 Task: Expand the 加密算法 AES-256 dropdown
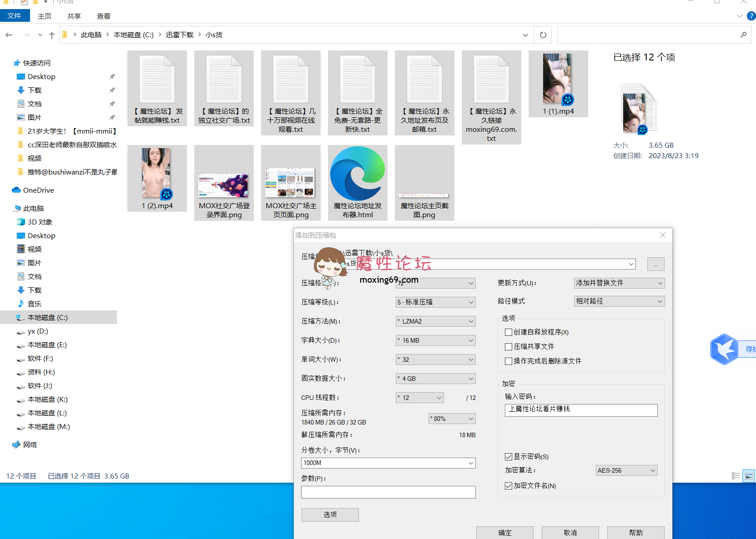pyautogui.click(x=626, y=470)
